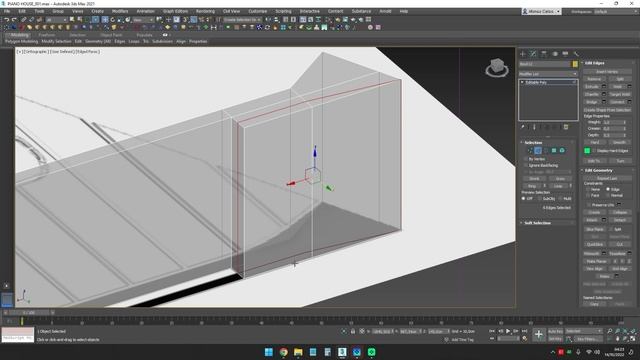640x360 pixels.
Task: Select Polygon sub-object level icon
Action: tap(554, 151)
